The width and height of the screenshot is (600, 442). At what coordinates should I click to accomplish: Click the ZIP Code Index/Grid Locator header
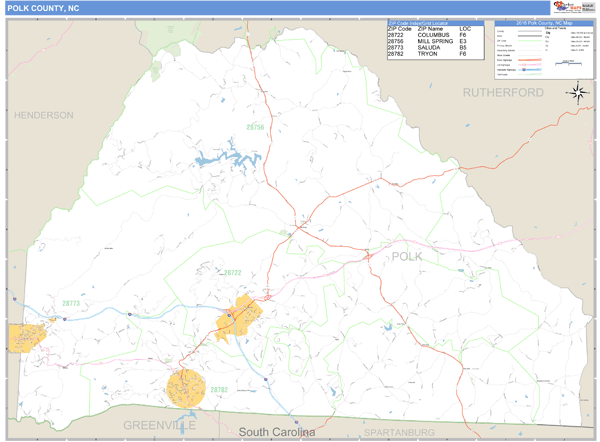click(x=432, y=22)
